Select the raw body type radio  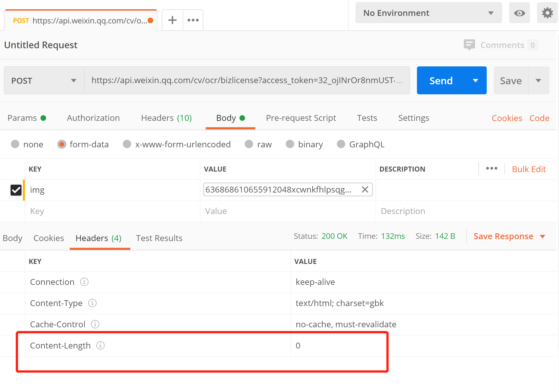pos(249,144)
